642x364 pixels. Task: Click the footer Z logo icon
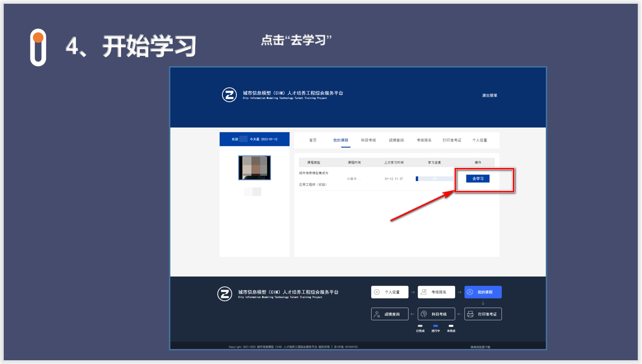coord(225,294)
